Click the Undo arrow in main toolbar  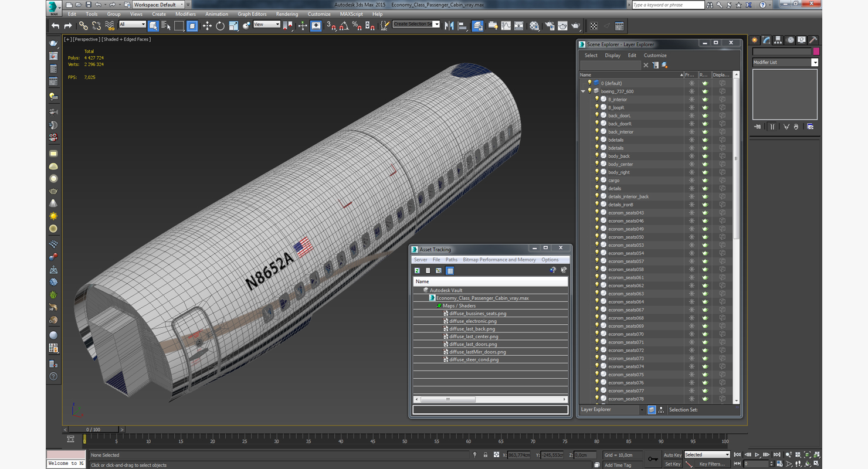(55, 26)
